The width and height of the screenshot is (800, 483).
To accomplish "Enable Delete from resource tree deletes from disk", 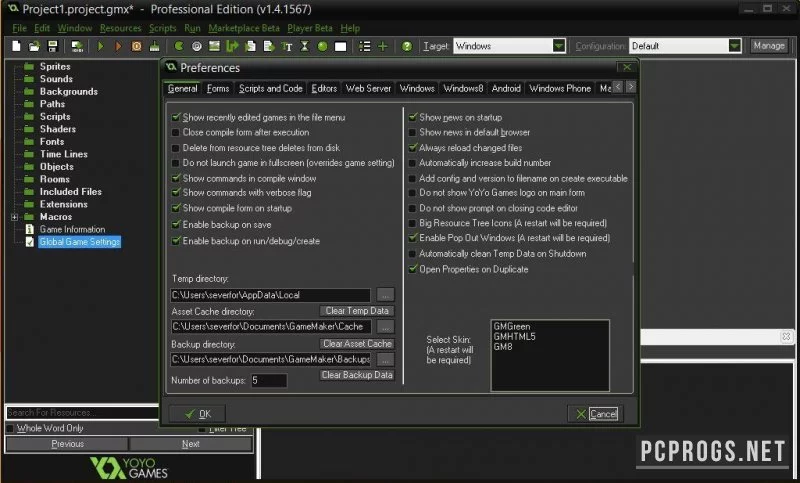I will pos(176,148).
